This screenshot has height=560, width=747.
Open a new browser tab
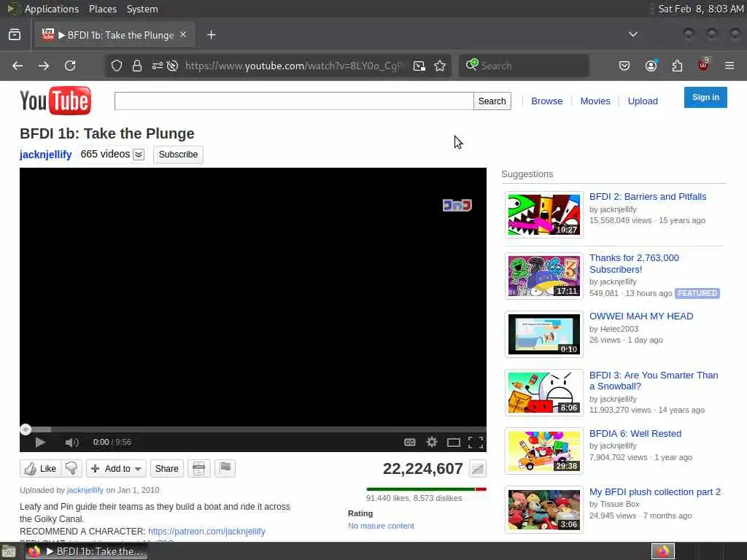(x=212, y=35)
